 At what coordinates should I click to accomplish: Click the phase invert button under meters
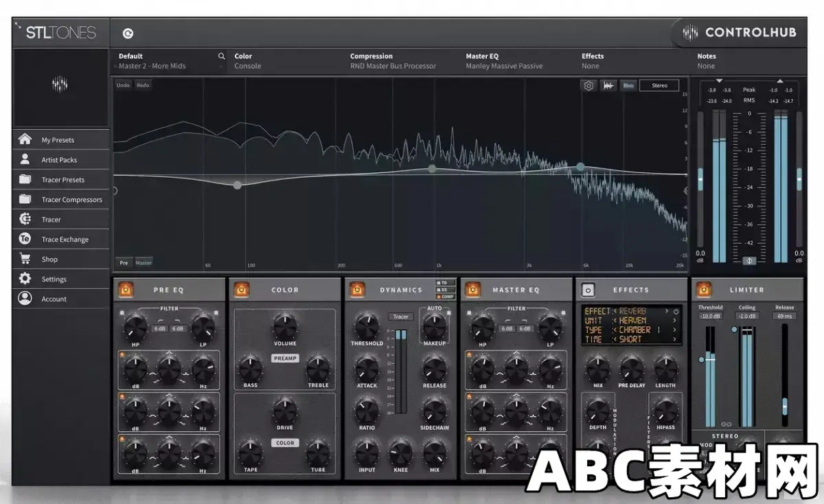point(749,261)
